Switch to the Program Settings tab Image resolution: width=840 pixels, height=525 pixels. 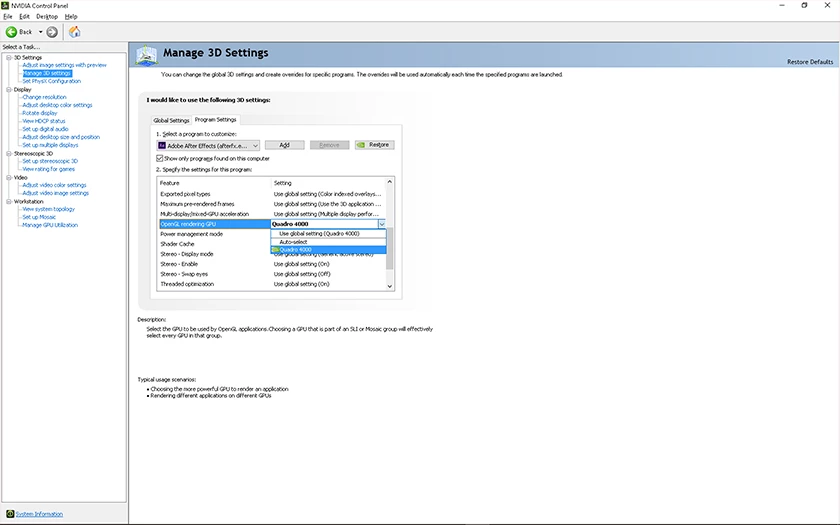pyautogui.click(x=215, y=119)
